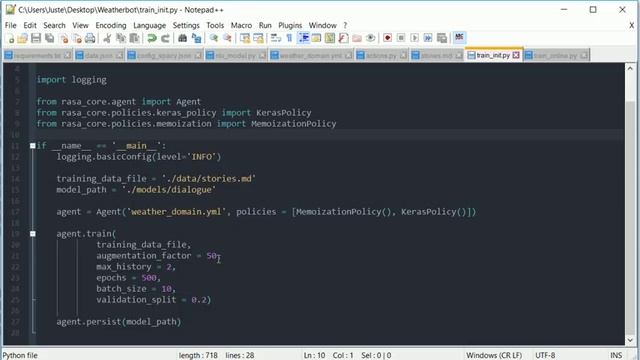640x360 pixels.
Task: Open a file using the folder icon
Action: coord(22,38)
